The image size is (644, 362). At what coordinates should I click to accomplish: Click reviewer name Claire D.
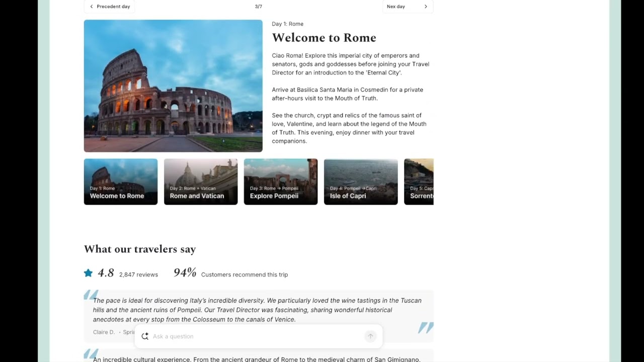pyautogui.click(x=104, y=332)
